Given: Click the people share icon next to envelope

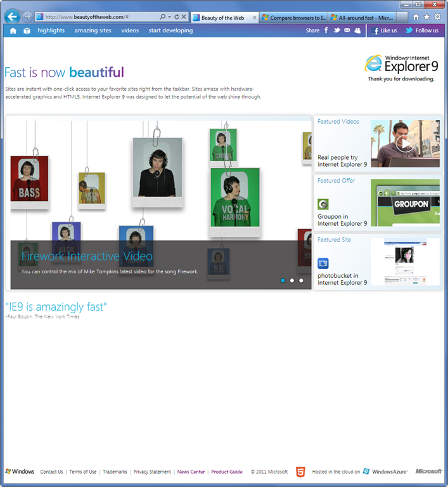Looking at the screenshot, I should (357, 30).
